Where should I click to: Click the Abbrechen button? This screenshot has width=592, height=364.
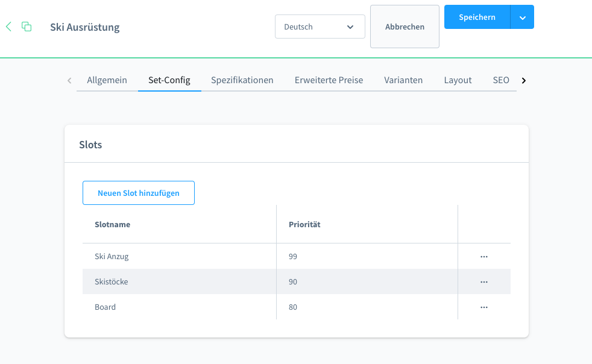[x=405, y=27]
